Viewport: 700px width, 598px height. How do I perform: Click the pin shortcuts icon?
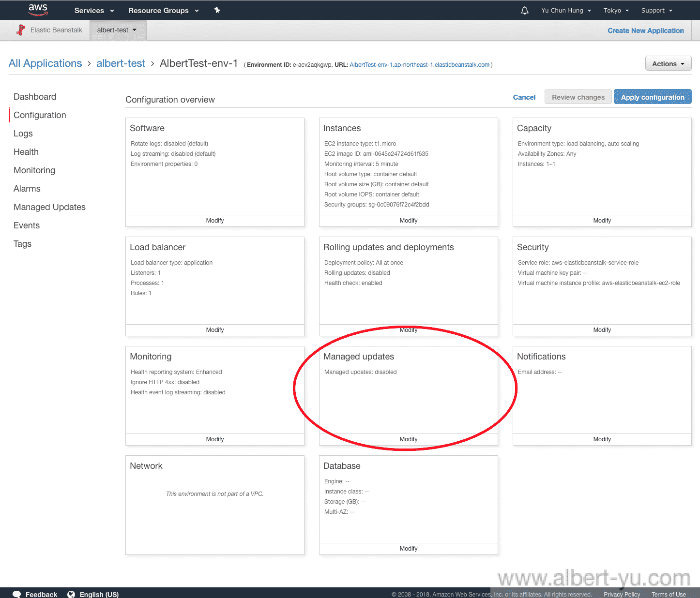[x=217, y=10]
